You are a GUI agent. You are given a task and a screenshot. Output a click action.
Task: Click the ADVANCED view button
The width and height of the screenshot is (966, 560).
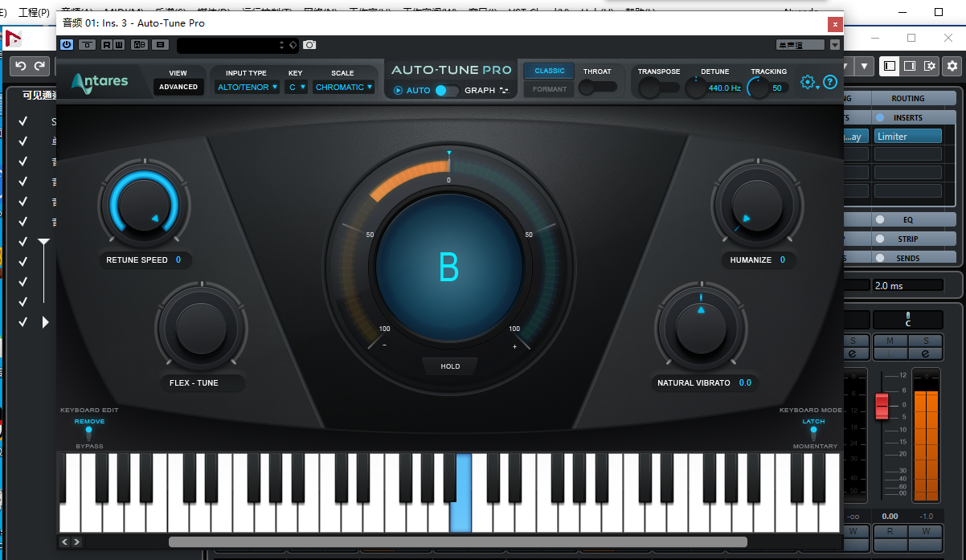click(x=178, y=87)
